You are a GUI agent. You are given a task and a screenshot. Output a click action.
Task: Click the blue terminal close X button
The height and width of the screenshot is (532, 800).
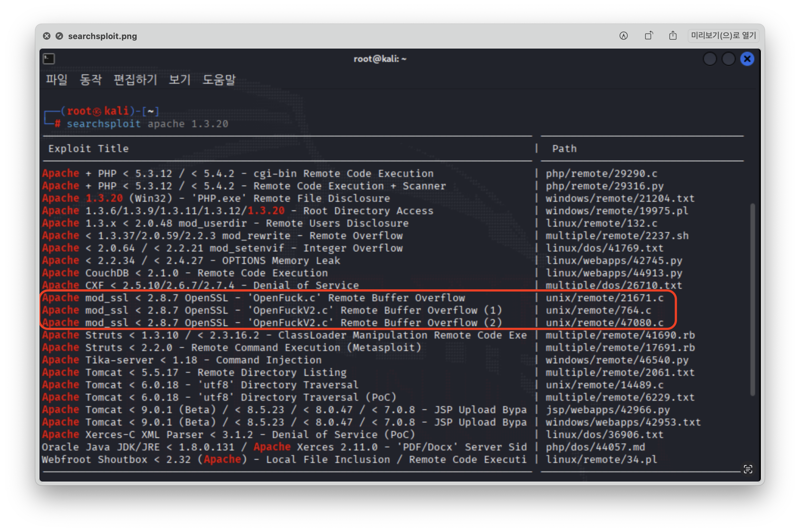coord(747,59)
